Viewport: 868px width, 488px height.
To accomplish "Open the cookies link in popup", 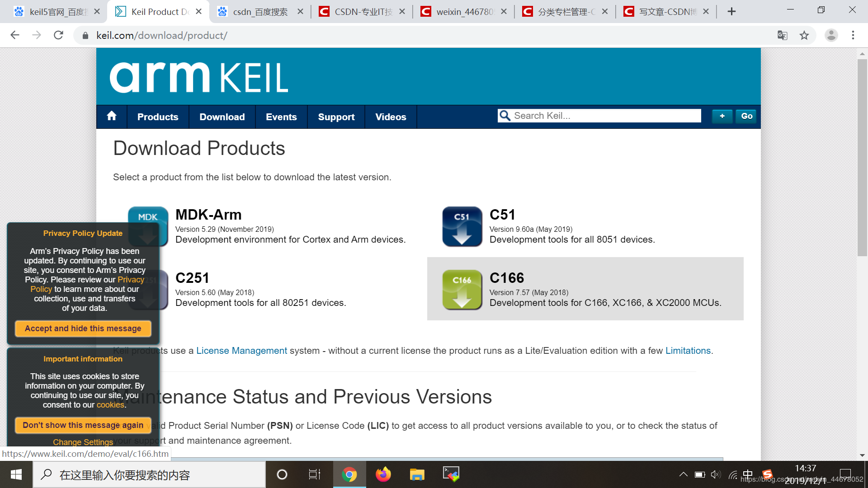I will (110, 405).
